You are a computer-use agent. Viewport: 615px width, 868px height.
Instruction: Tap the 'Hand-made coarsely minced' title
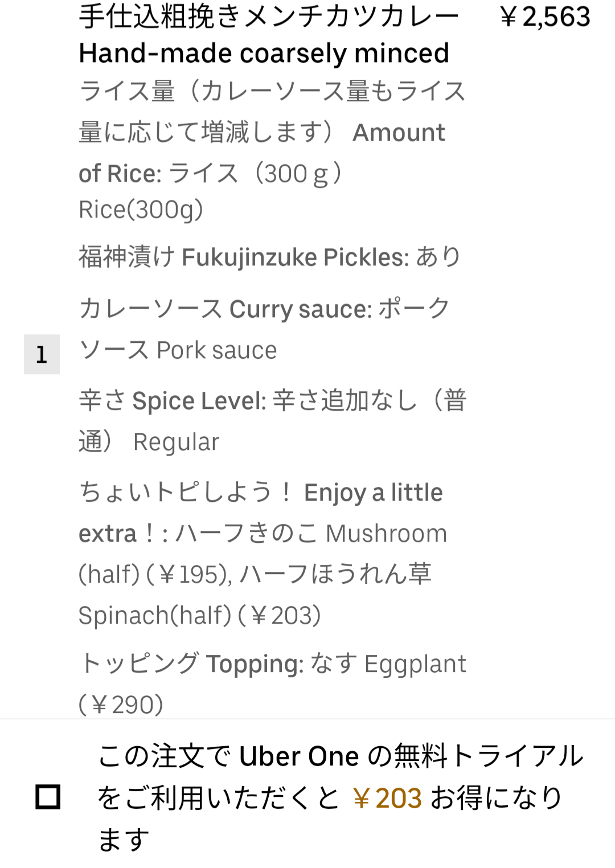tap(264, 53)
